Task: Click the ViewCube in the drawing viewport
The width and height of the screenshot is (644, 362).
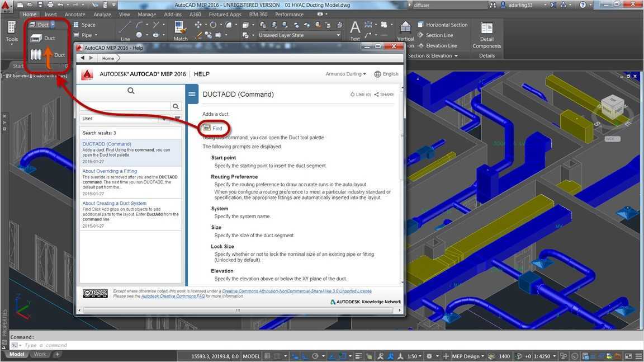Action: tap(612, 107)
